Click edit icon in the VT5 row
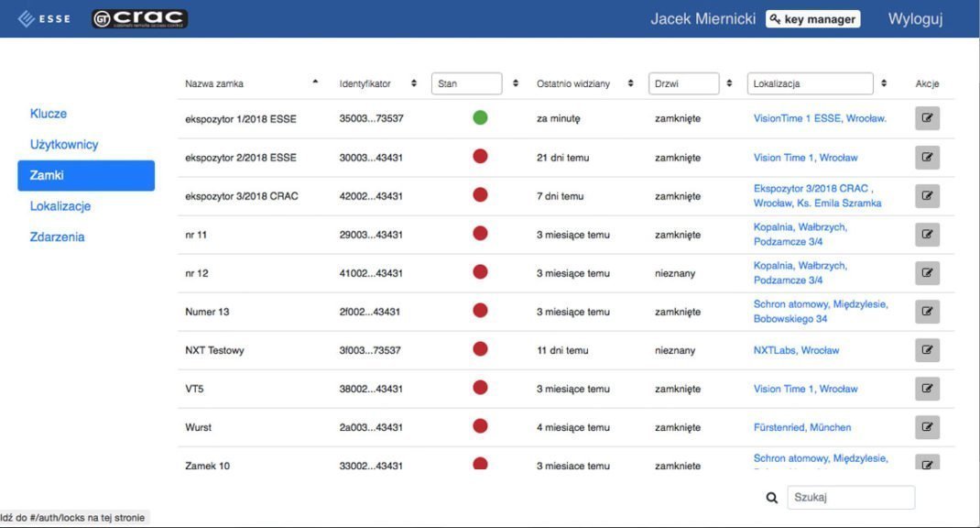 point(927,389)
